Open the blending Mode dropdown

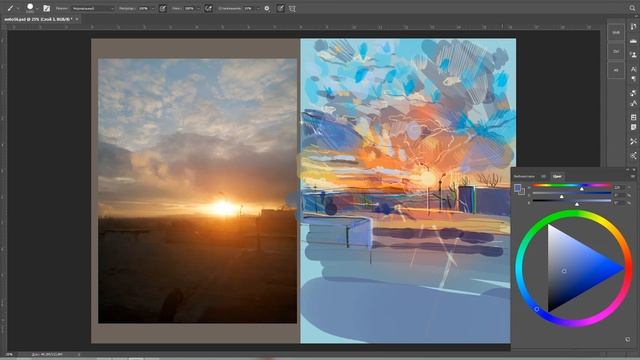pos(93,8)
